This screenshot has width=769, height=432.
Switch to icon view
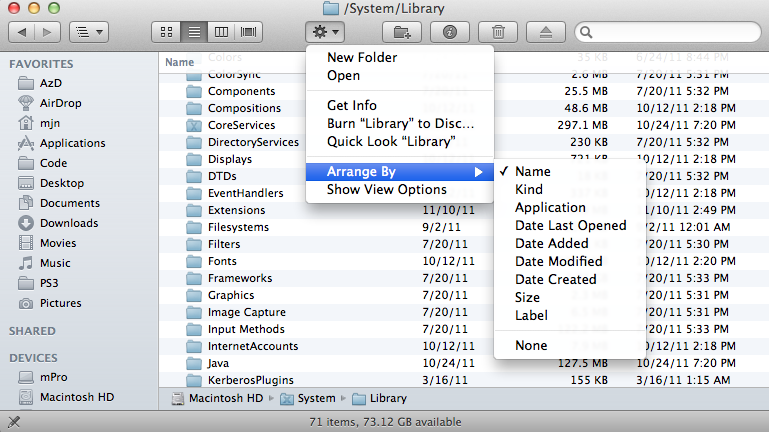click(x=166, y=32)
